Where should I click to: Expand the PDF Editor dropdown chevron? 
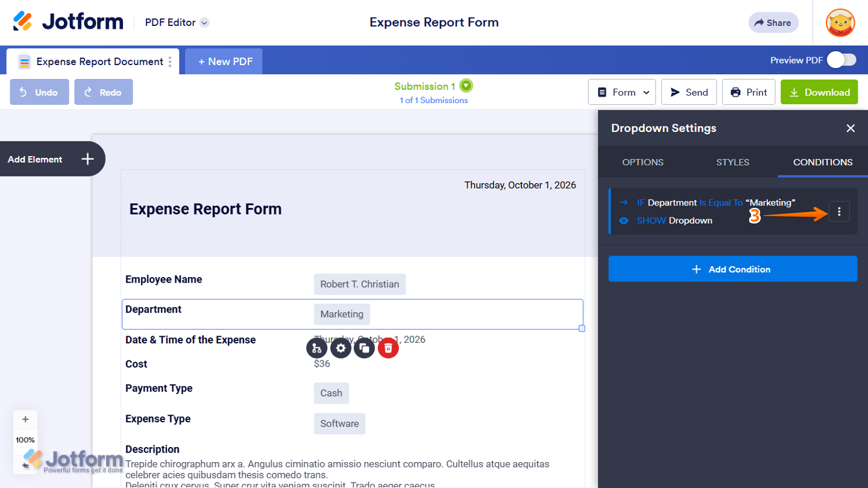(204, 23)
